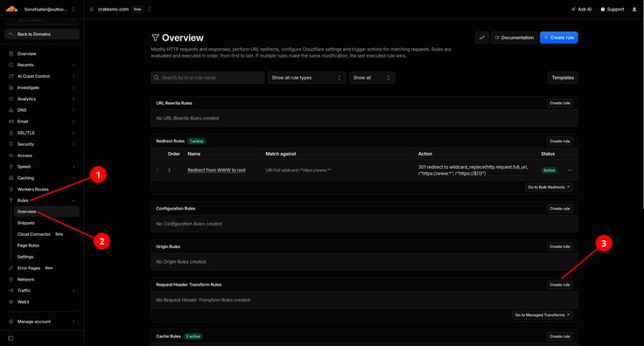Open Cloud Connector under Rules
This screenshot has height=346, width=644.
point(33,234)
